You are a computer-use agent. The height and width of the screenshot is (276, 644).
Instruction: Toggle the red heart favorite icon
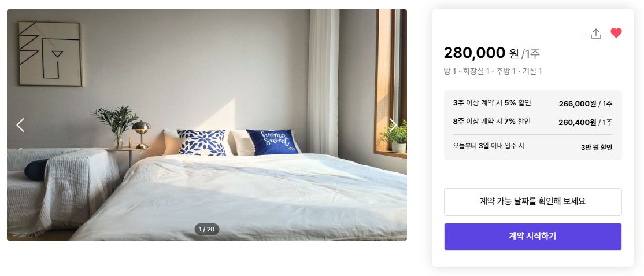(616, 33)
